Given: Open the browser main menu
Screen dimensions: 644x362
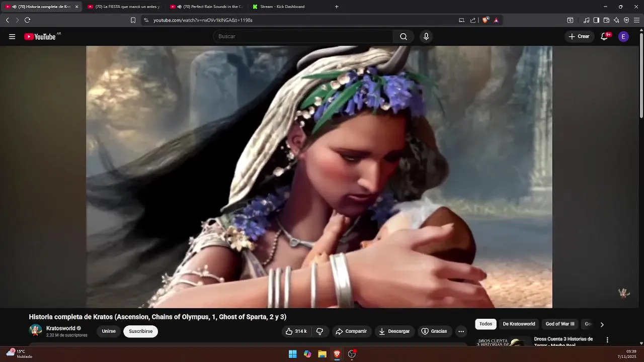Looking at the screenshot, I should pos(637,20).
